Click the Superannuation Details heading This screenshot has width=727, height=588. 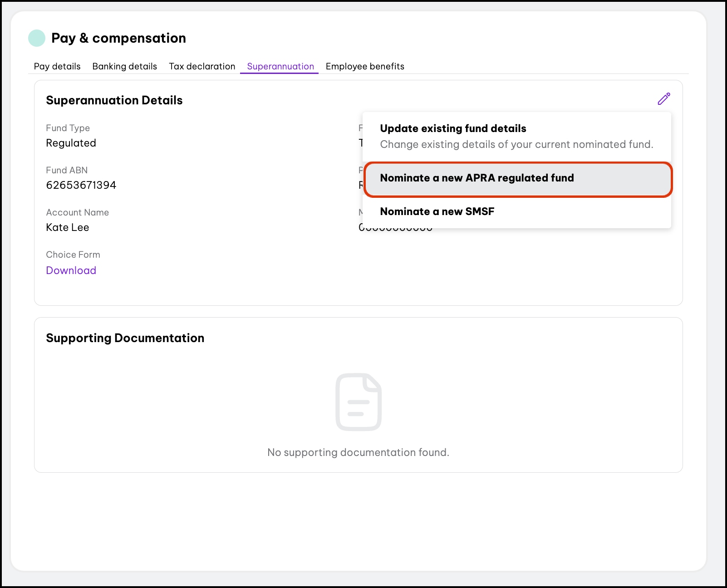tap(114, 100)
